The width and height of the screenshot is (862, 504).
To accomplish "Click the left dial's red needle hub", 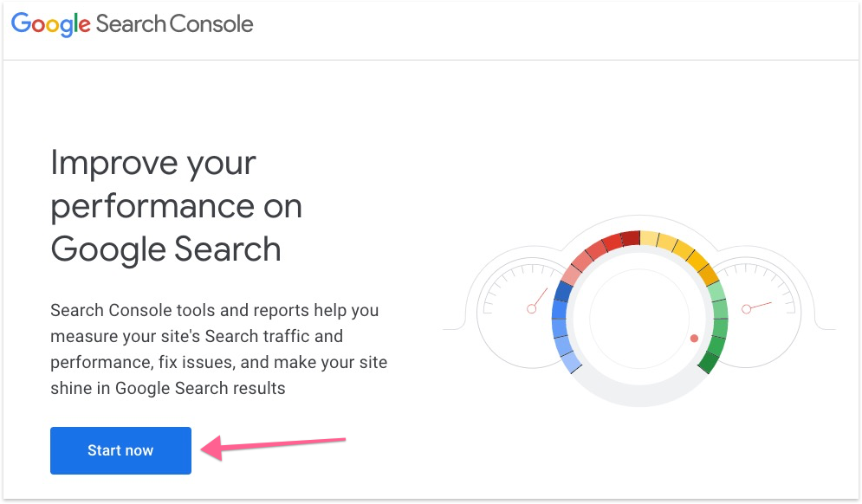I will click(x=533, y=309).
